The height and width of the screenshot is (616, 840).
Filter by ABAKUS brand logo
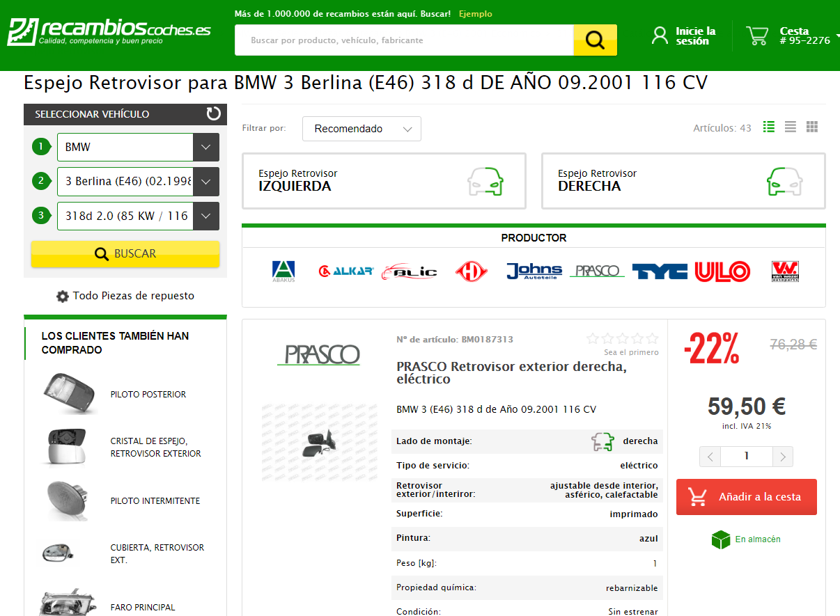[x=283, y=271]
